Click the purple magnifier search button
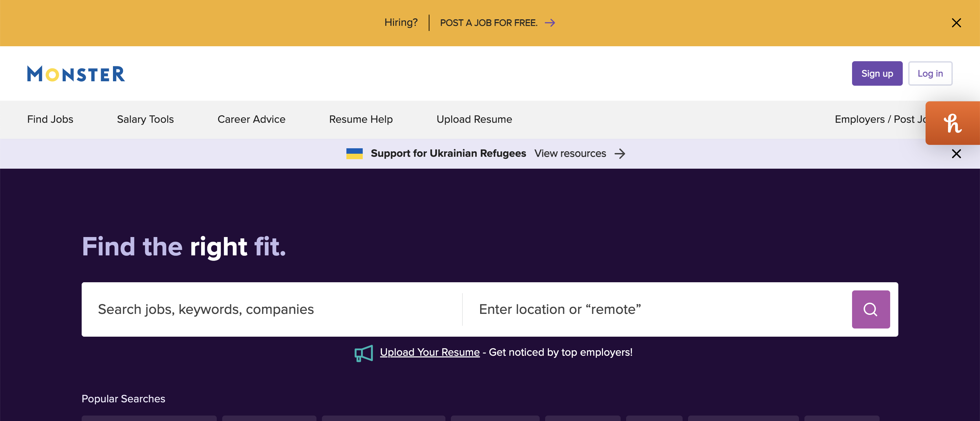 click(x=870, y=309)
